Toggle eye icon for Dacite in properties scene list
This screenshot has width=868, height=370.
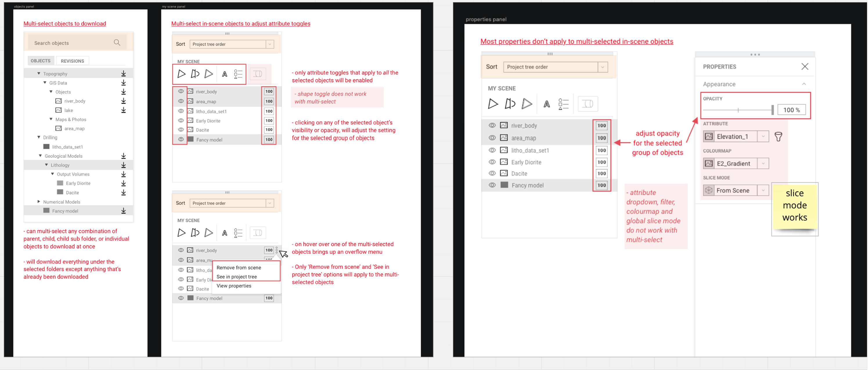(492, 173)
